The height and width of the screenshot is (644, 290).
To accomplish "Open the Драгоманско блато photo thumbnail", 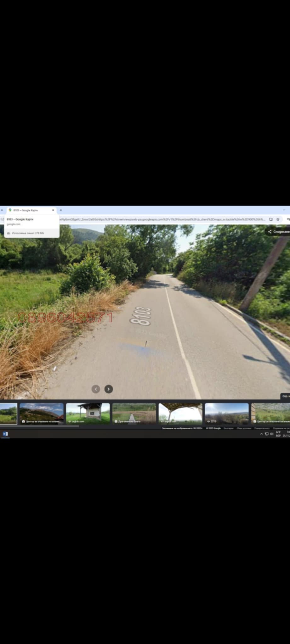I will click(x=134, y=414).
